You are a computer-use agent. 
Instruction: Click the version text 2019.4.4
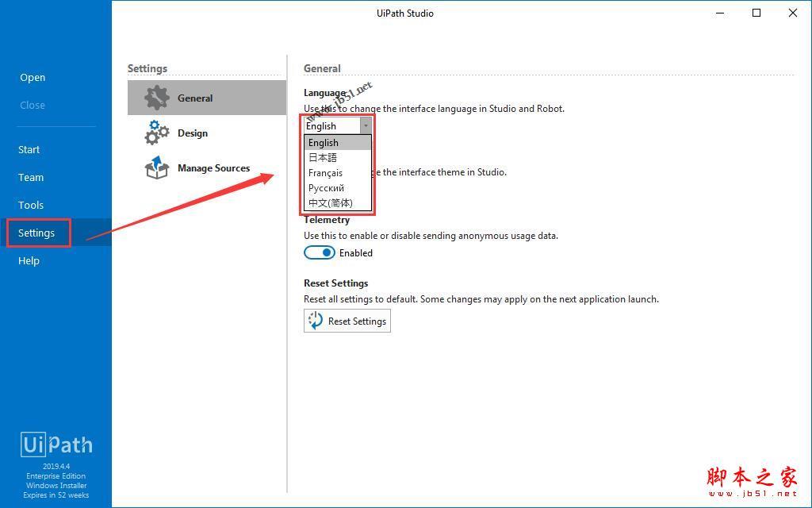(x=56, y=466)
